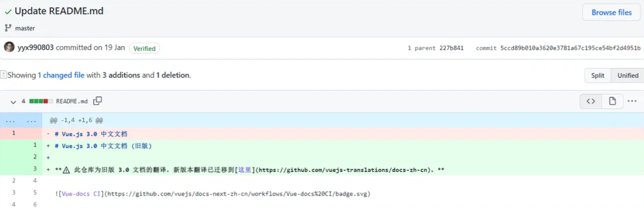Image resolution: width=644 pixels, height=208 pixels.
Task: Switch to Split diff view
Action: click(x=598, y=75)
